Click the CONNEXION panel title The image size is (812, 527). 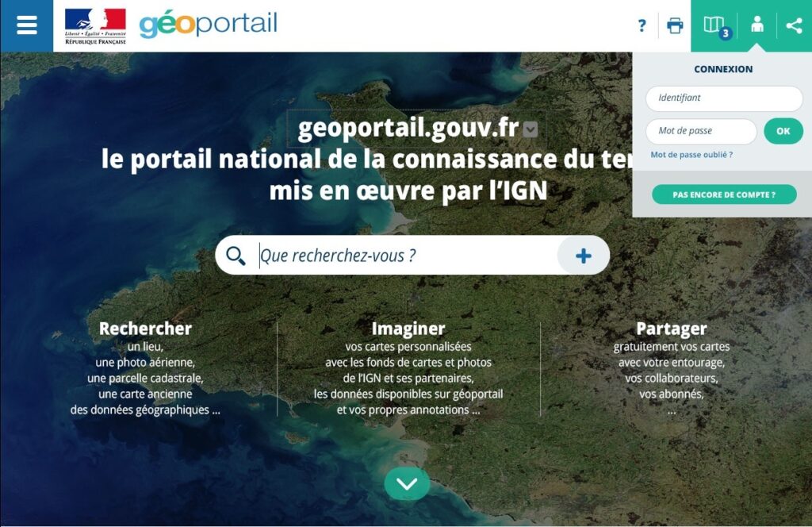coord(723,69)
